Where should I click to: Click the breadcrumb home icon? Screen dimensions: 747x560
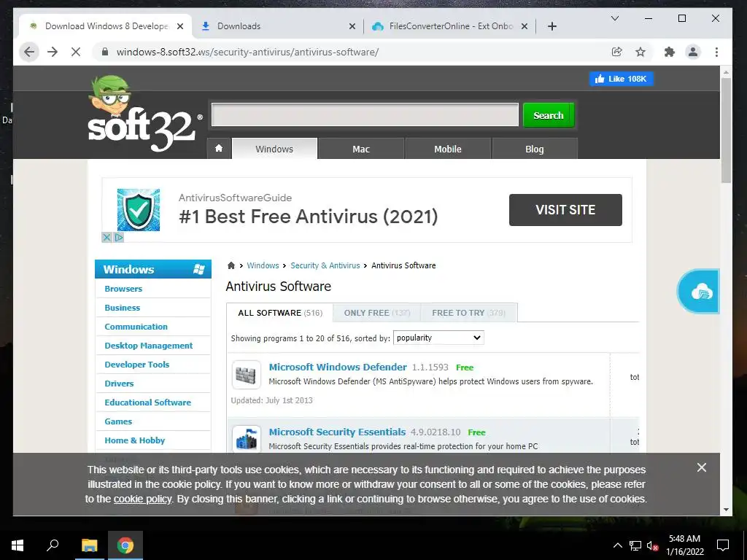coord(231,265)
